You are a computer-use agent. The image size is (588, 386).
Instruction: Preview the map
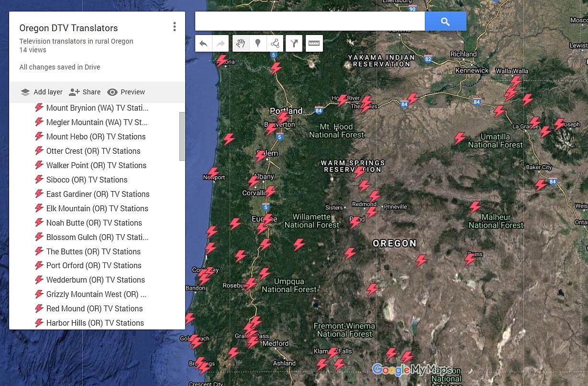(x=126, y=92)
